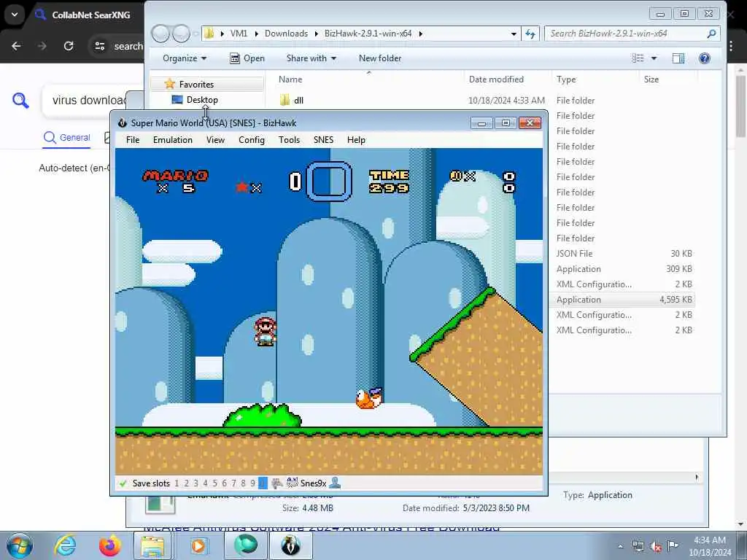Expand the arrow after BizHawk-2.9.1-win-x64 in path
747x560 pixels.
click(x=420, y=34)
